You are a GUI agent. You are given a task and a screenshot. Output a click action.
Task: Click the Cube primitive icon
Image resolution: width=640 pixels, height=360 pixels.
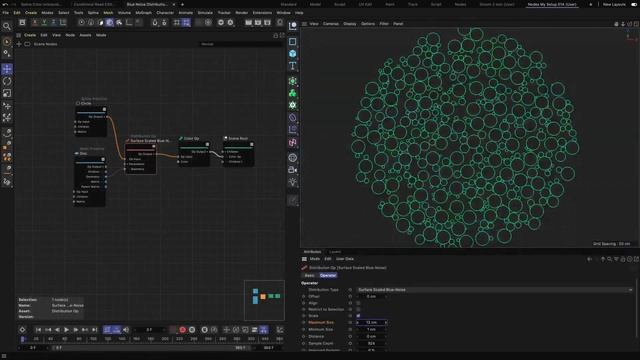point(293,53)
